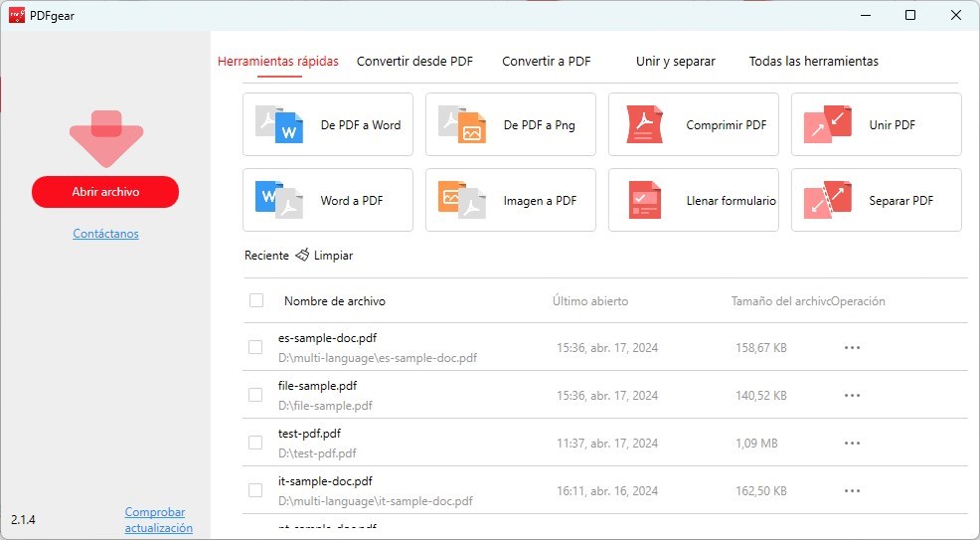The image size is (980, 540).
Task: Click path D:\multi-language\it-sample-doc.pdf
Action: pyautogui.click(x=376, y=501)
